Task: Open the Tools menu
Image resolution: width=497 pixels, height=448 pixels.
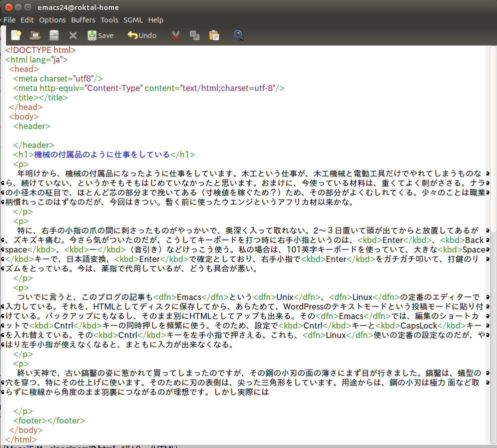Action: pyautogui.click(x=109, y=20)
